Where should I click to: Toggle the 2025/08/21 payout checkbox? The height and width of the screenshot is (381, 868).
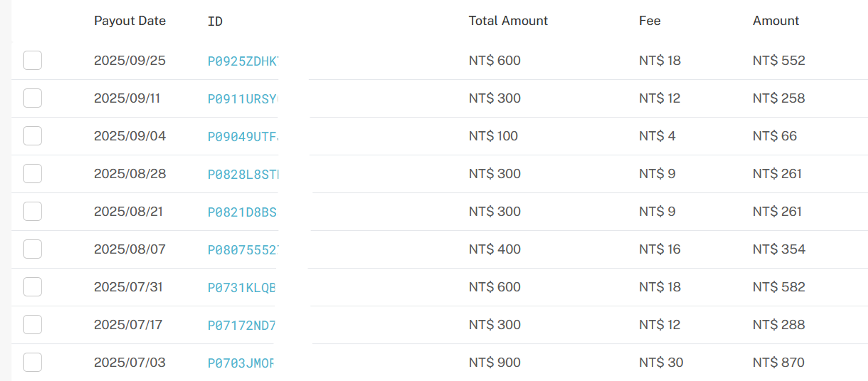tap(32, 212)
